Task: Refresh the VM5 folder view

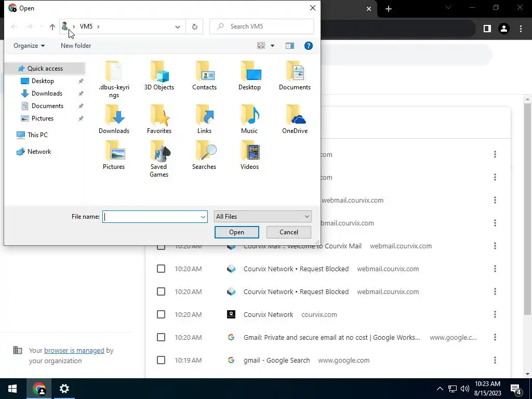Action: click(x=195, y=26)
